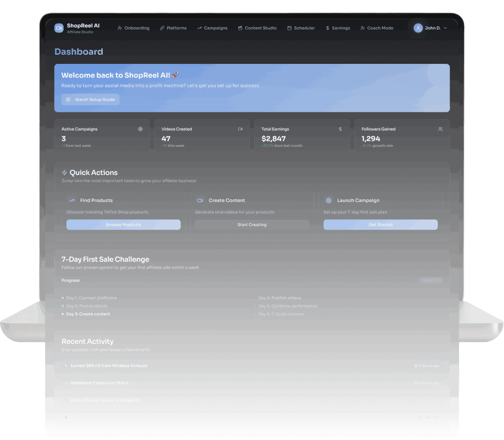
Task: Click the followers icon on Followers Gained card
Action: click(x=440, y=129)
